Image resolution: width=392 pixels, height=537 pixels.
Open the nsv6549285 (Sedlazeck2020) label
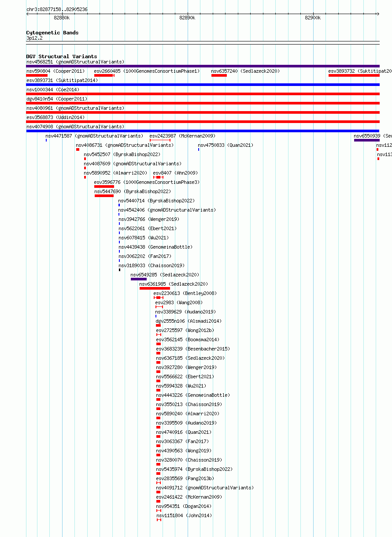point(165,275)
